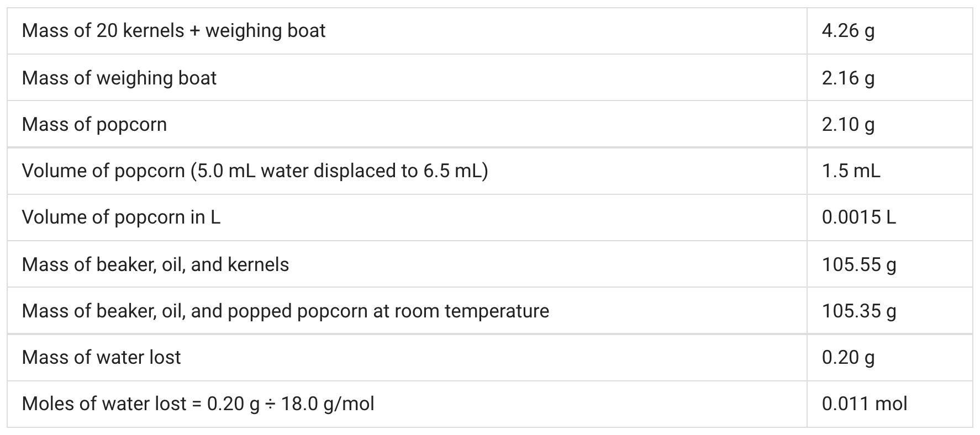Click the 4.26 g value cell
980x435 pixels.
point(890,31)
